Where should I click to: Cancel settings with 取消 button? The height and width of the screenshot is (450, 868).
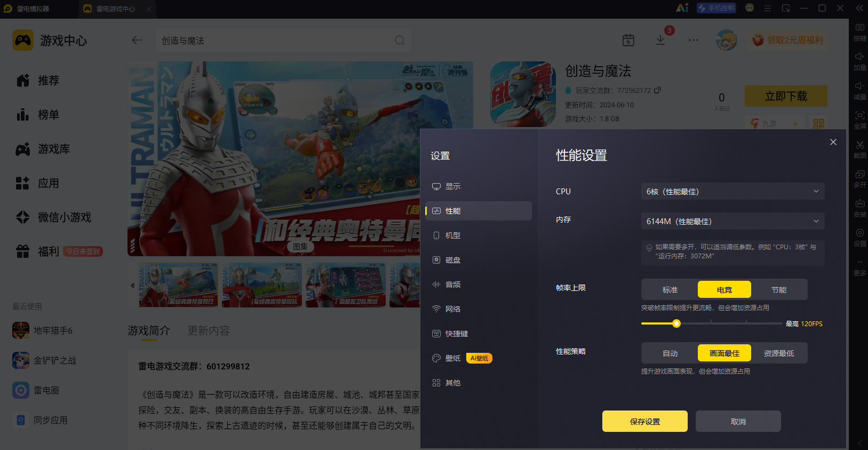[x=738, y=421]
